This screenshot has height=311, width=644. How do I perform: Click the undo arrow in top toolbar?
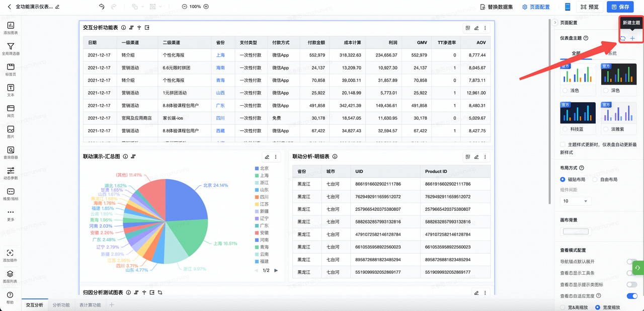(x=102, y=7)
